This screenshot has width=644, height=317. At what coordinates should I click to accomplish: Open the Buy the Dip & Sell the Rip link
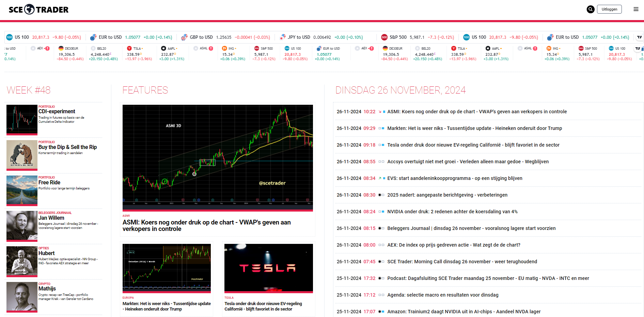pos(67,147)
